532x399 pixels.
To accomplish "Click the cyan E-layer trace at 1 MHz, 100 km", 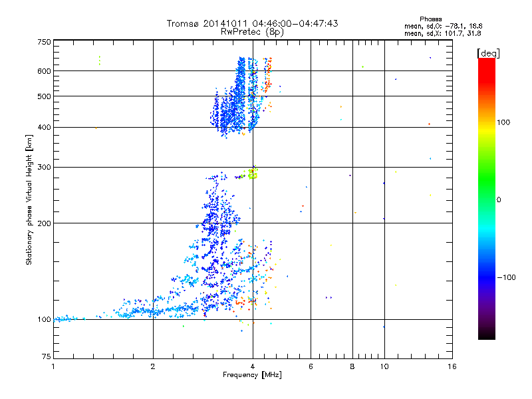I will (x=68, y=319).
